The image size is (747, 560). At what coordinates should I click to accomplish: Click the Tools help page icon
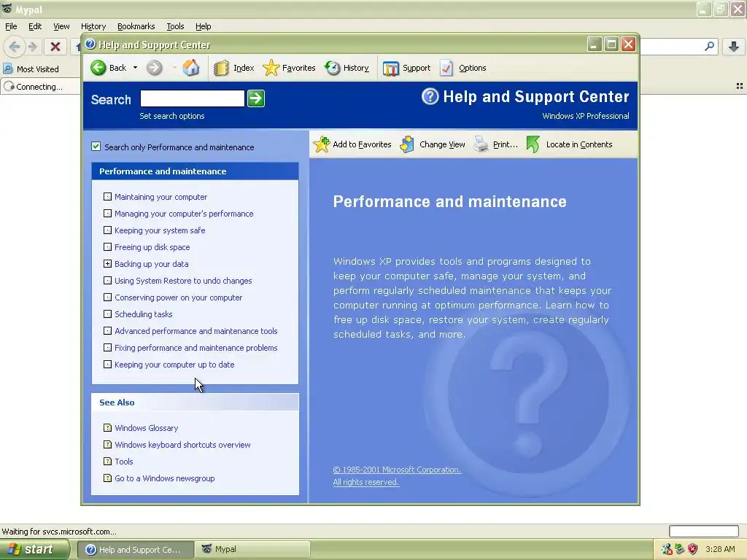[108, 461]
